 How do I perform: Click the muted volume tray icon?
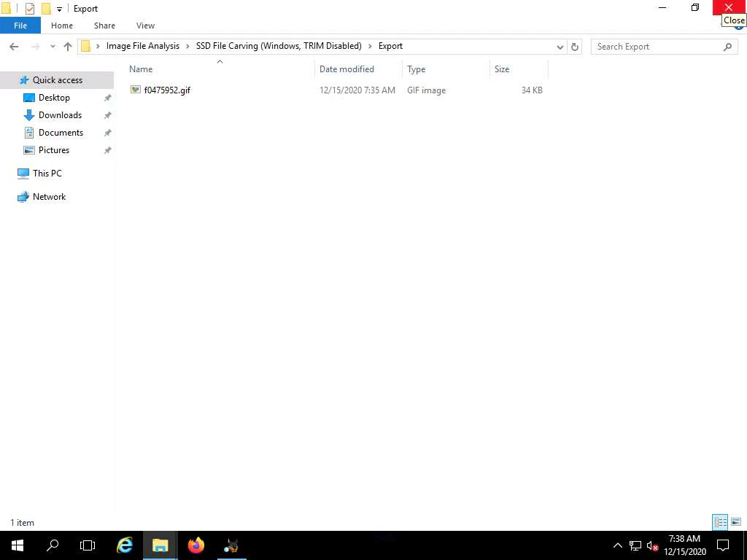point(652,546)
